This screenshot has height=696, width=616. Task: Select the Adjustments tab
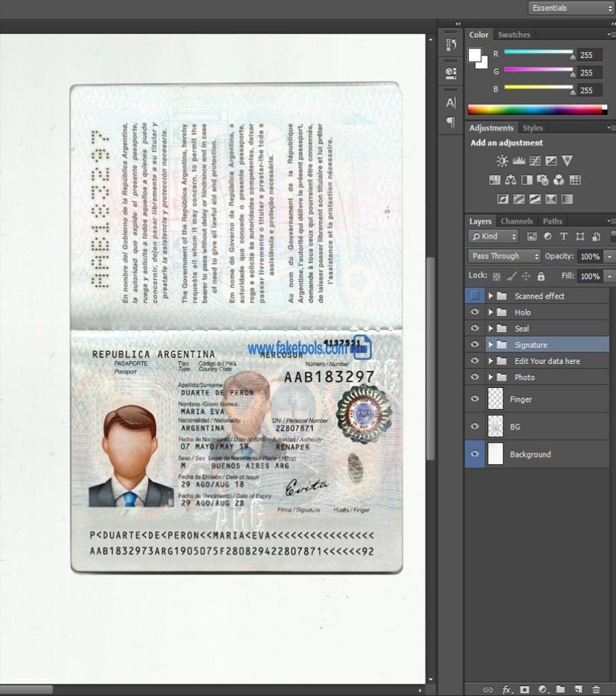click(x=491, y=128)
